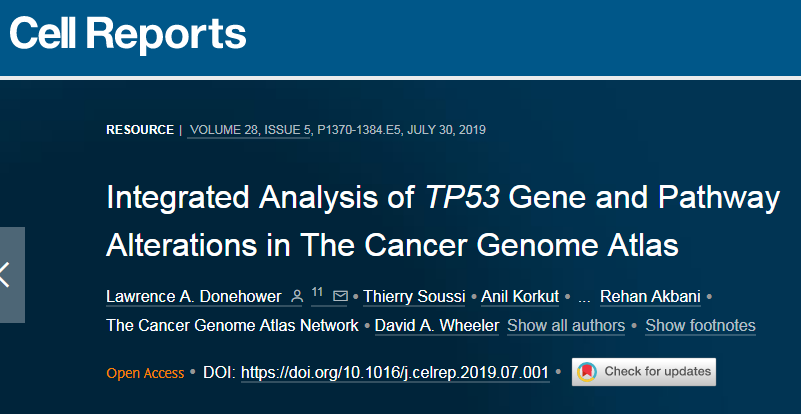Go to previous article with left arrow
The width and height of the screenshot is (801, 414).
click(x=11, y=274)
